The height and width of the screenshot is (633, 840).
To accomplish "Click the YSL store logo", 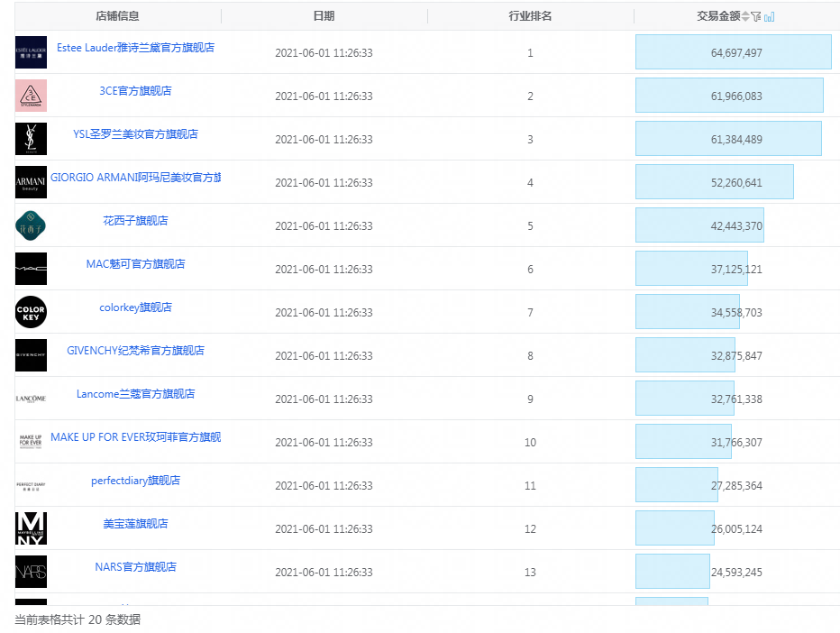I will [x=31, y=139].
